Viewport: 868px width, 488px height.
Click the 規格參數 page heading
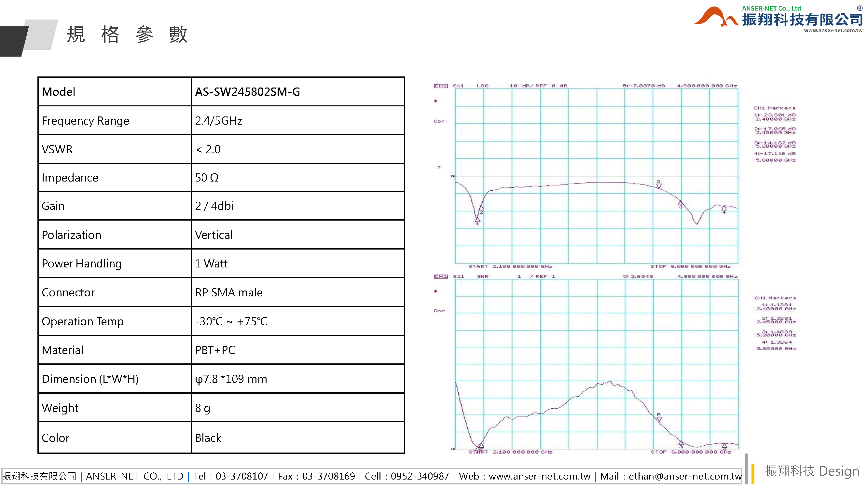tap(127, 34)
